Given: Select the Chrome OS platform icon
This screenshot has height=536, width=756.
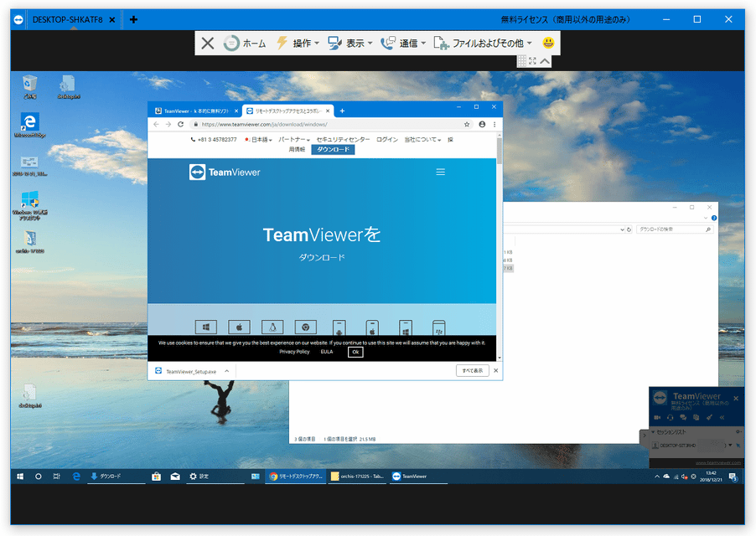Looking at the screenshot, I should pyautogui.click(x=306, y=327).
